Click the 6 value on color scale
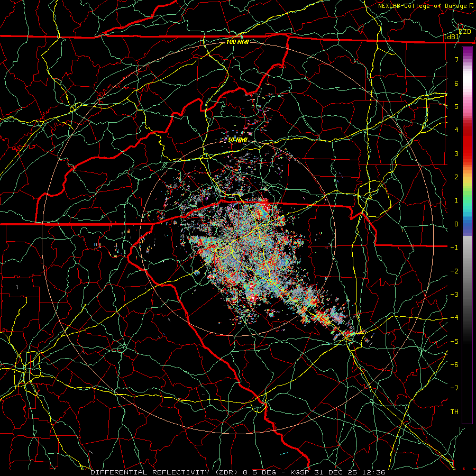 pos(456,83)
